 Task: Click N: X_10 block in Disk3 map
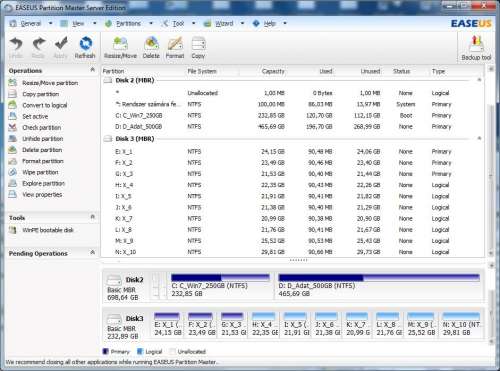(461, 324)
